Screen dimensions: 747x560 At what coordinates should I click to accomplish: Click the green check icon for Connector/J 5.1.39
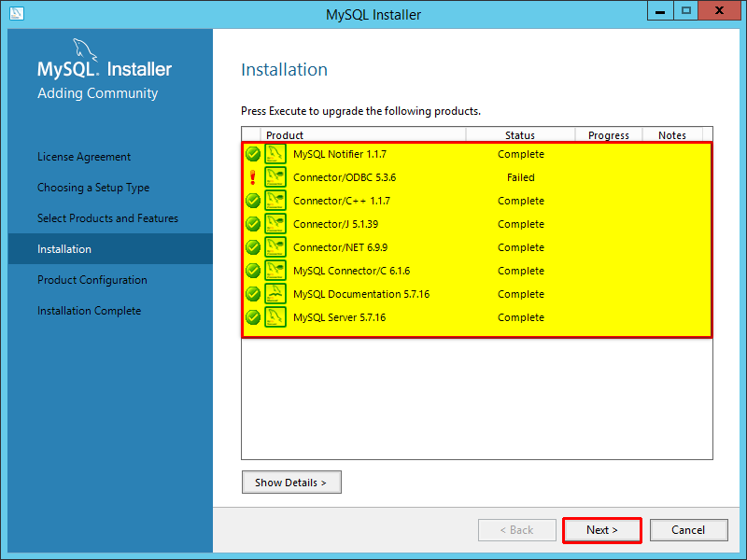pos(253,224)
